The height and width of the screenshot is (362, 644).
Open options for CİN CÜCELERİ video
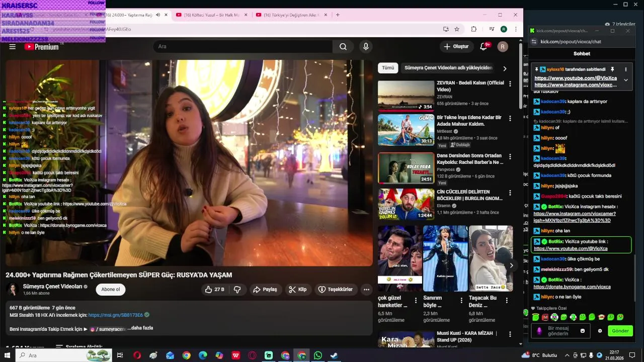click(x=510, y=193)
